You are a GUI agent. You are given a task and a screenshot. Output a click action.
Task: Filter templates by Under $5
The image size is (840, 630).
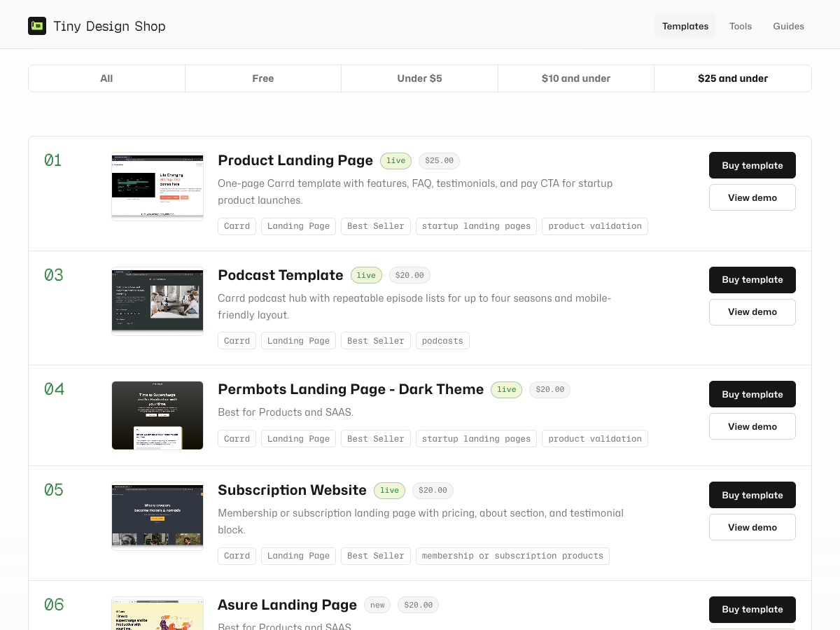[420, 78]
